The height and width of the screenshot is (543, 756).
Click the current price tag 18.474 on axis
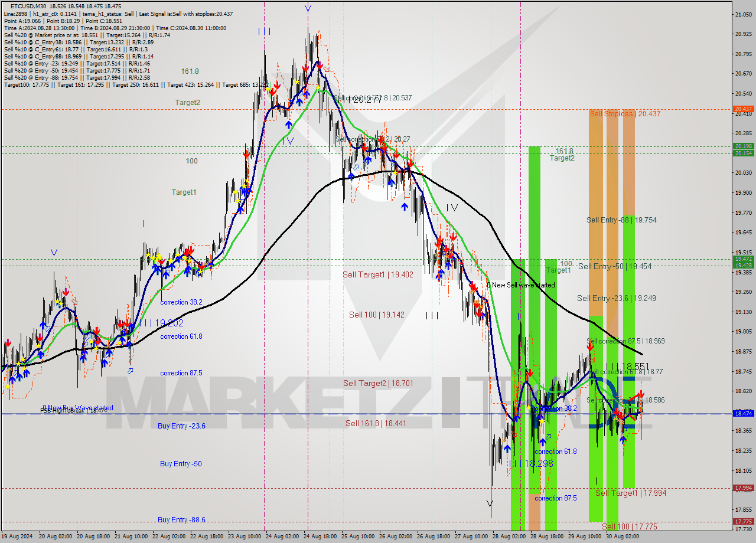[743, 413]
